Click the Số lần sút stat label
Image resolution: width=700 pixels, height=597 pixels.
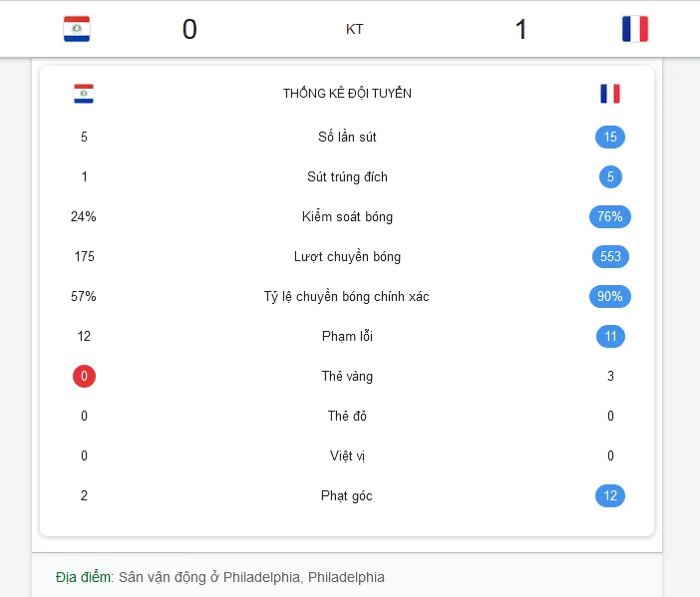coord(347,137)
